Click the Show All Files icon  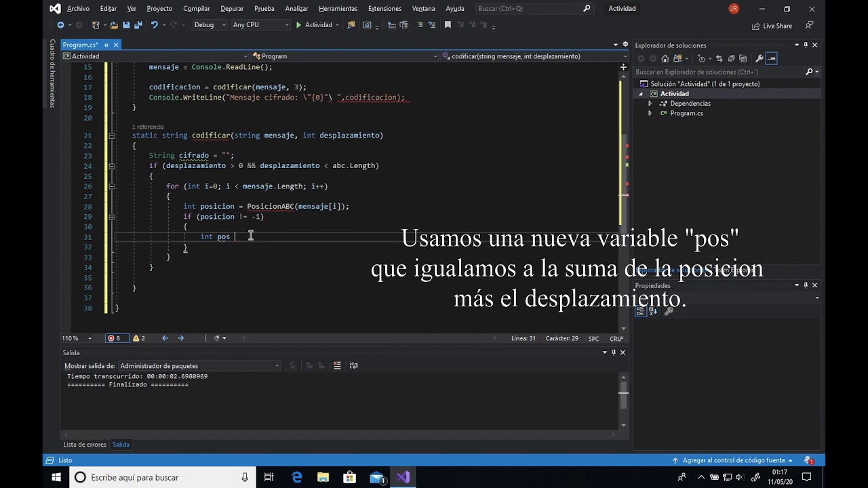(x=743, y=58)
